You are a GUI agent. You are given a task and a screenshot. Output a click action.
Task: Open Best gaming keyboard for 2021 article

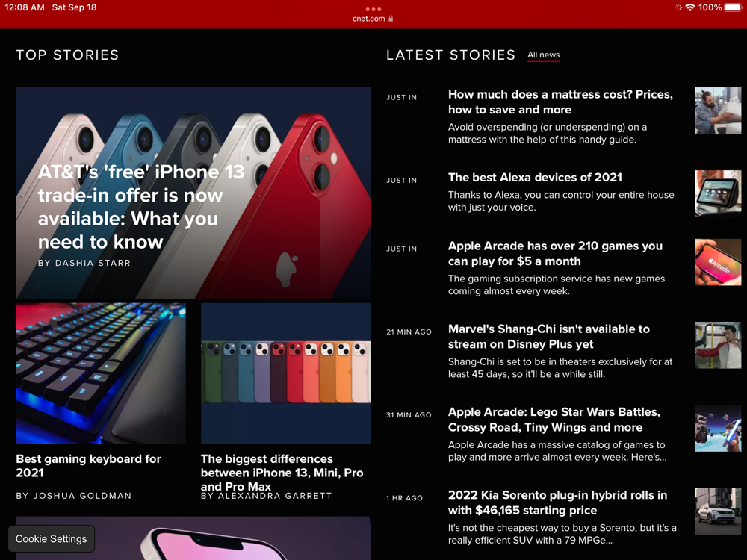88,466
